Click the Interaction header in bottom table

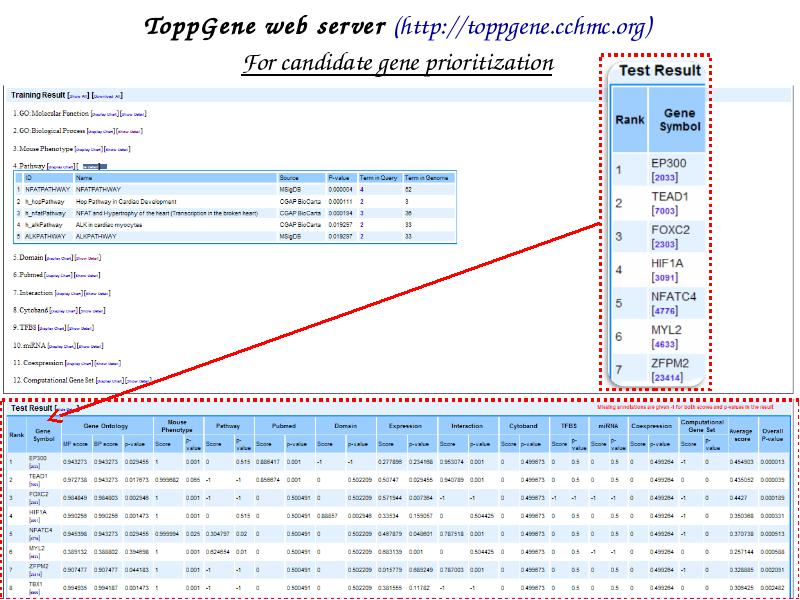467,426
